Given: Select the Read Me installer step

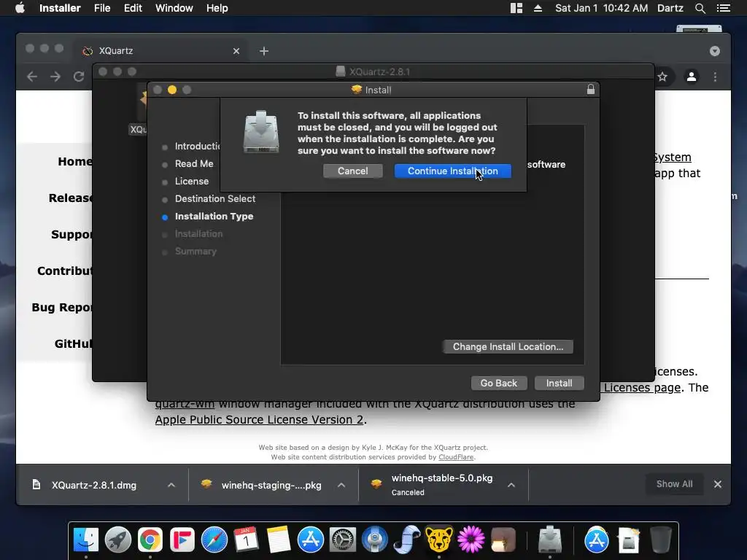Looking at the screenshot, I should click(194, 164).
